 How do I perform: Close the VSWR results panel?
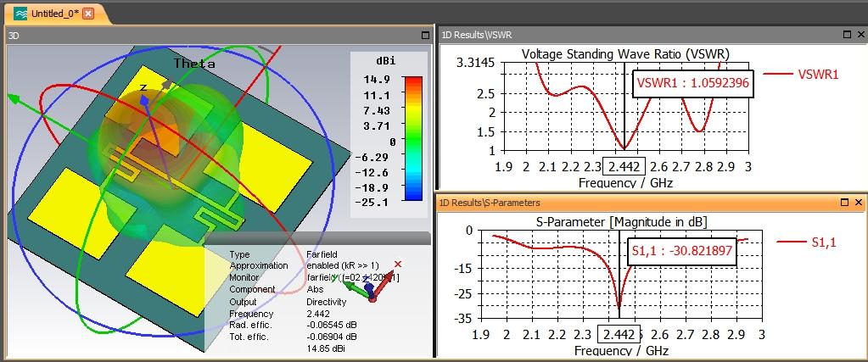point(860,34)
